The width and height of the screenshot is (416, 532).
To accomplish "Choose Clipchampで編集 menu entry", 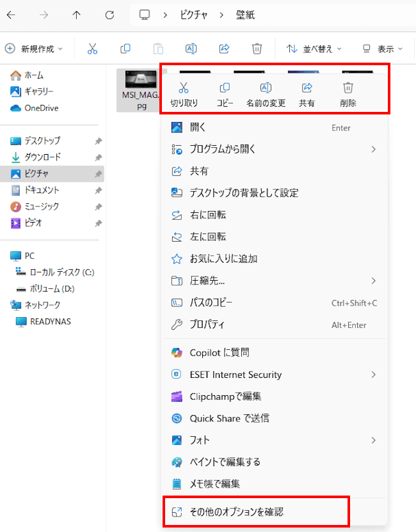I will pos(275,396).
